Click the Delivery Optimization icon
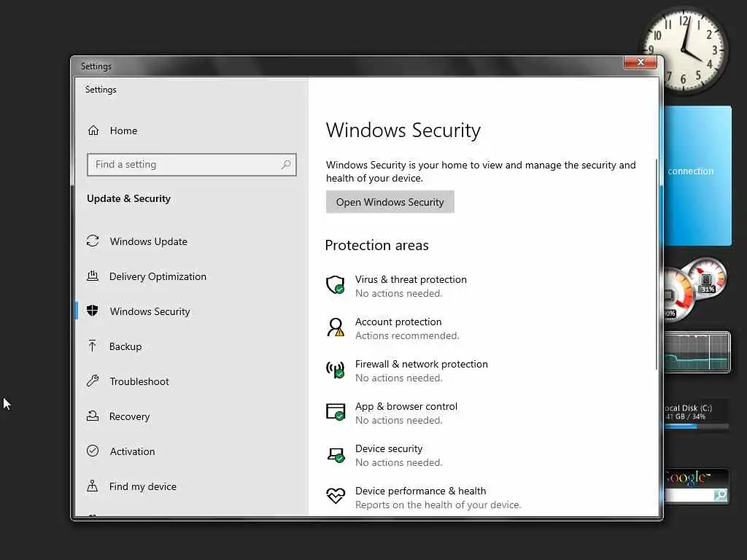 tap(93, 276)
